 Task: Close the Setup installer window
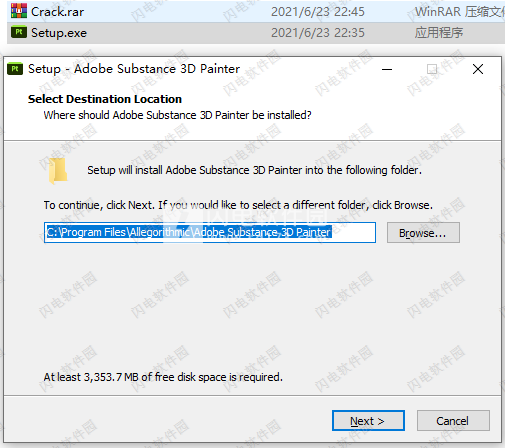[x=478, y=69]
